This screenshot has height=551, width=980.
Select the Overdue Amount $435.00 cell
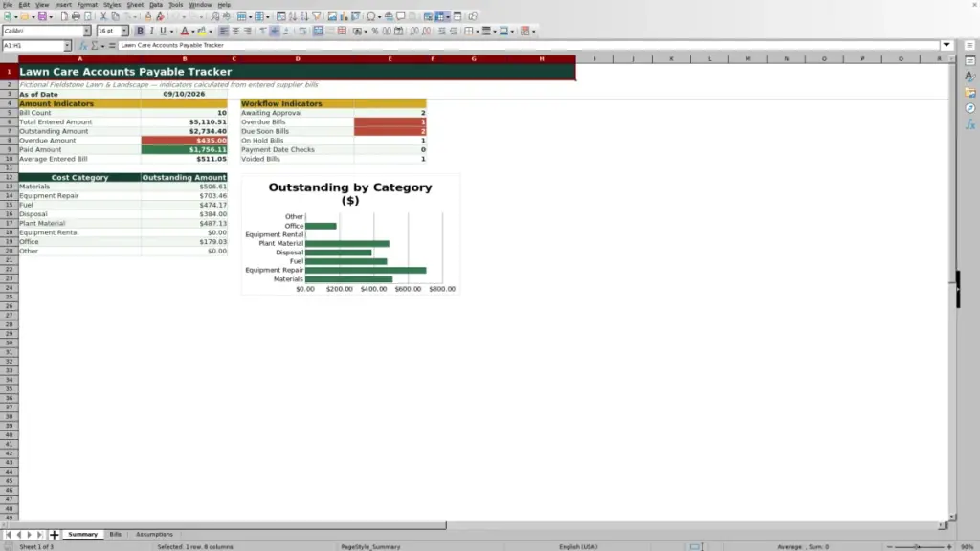(x=185, y=141)
